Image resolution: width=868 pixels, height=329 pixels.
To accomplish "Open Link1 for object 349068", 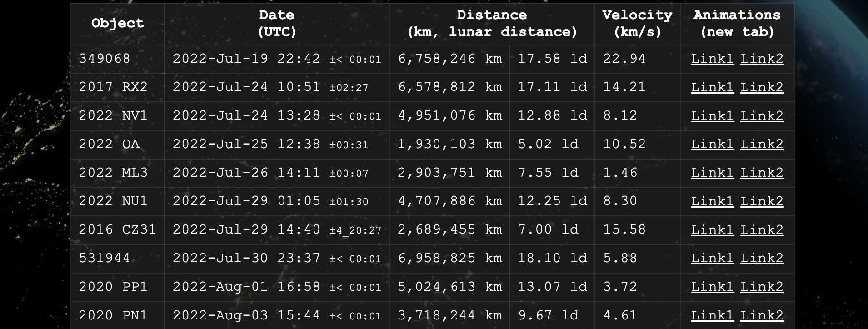I will [712, 59].
